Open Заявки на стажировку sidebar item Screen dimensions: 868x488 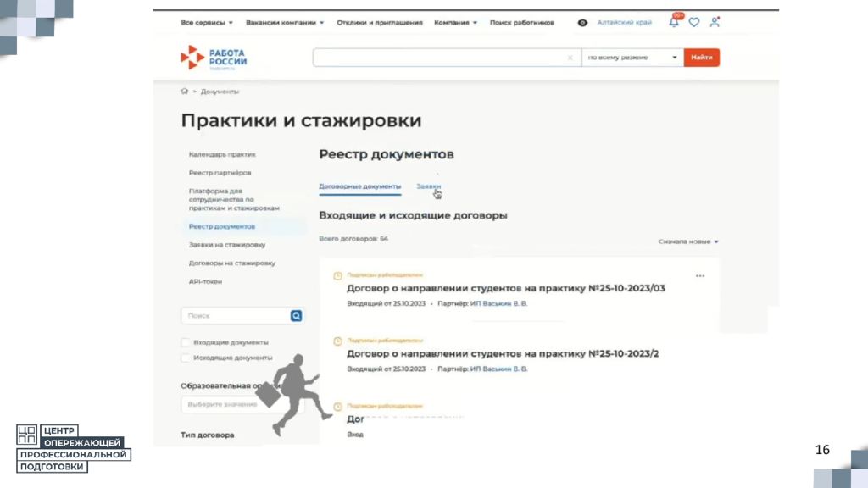tap(227, 245)
